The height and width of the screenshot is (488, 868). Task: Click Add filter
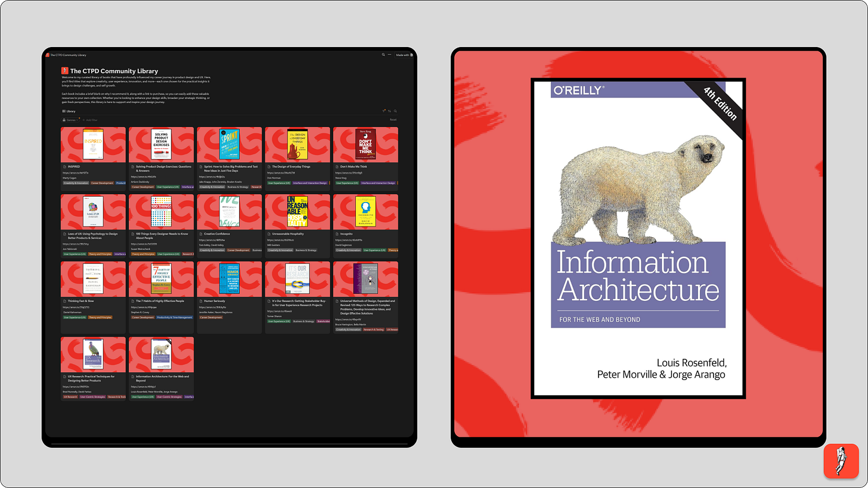91,120
